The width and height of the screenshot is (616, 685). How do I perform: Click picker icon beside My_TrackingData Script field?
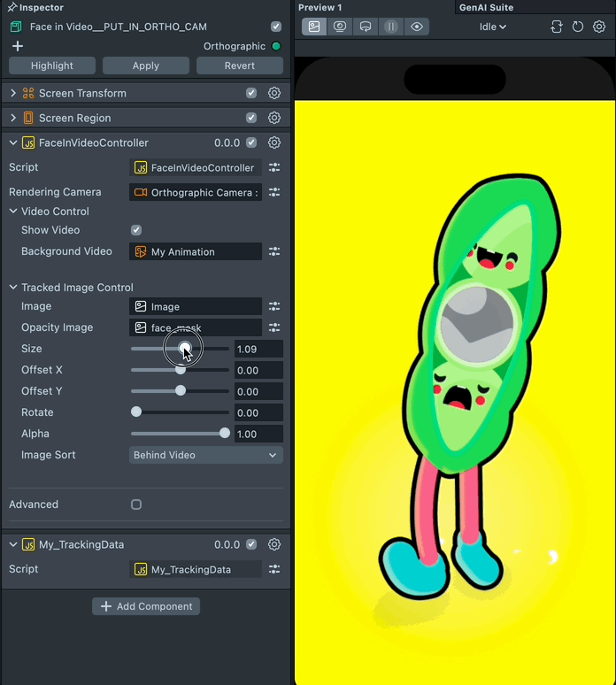[274, 569]
